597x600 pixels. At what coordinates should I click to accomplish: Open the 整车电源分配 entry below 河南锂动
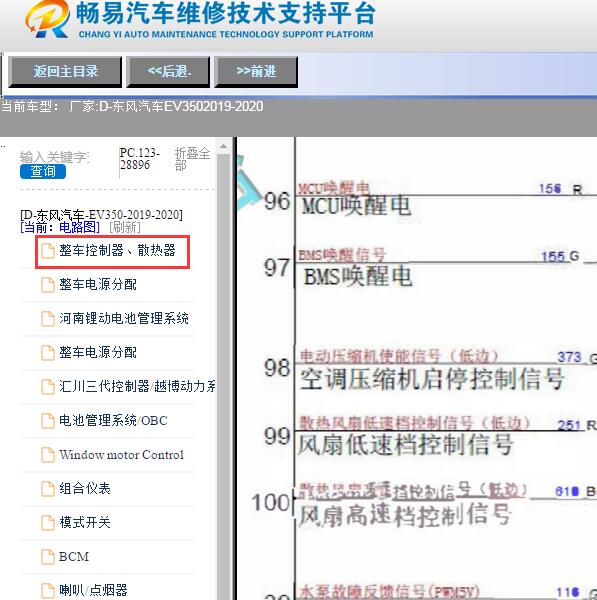pos(98,352)
